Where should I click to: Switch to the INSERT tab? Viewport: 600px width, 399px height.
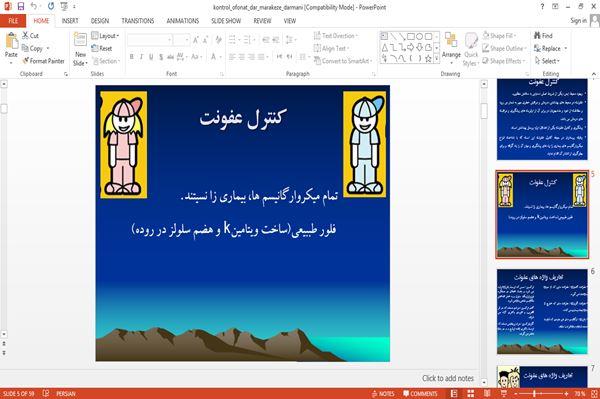pos(70,21)
